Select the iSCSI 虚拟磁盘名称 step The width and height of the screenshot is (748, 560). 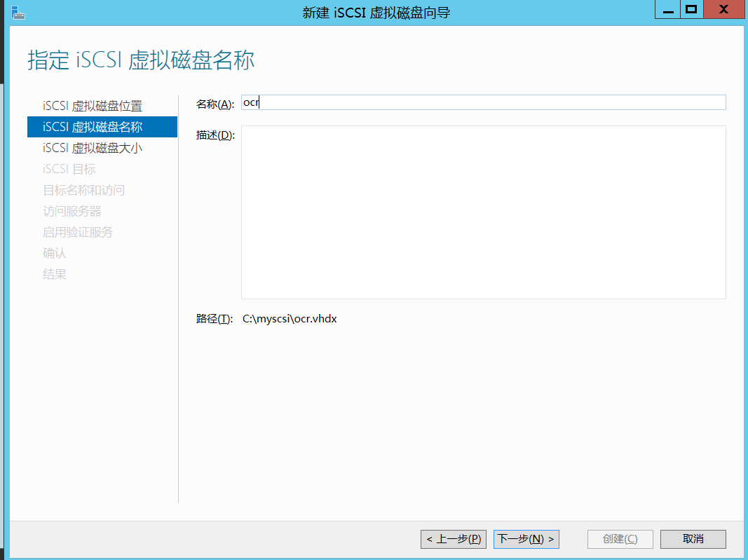point(102,127)
